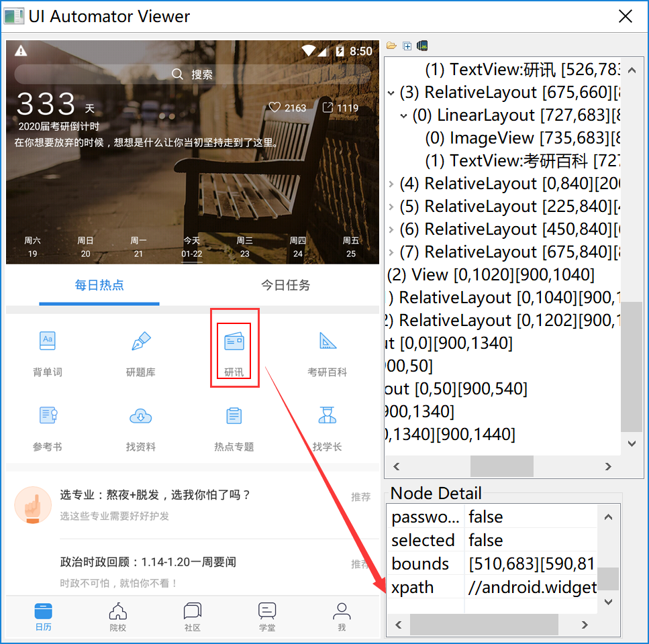Tap the 研讯 news icon
Image resolution: width=649 pixels, height=644 pixels.
pyautogui.click(x=234, y=341)
